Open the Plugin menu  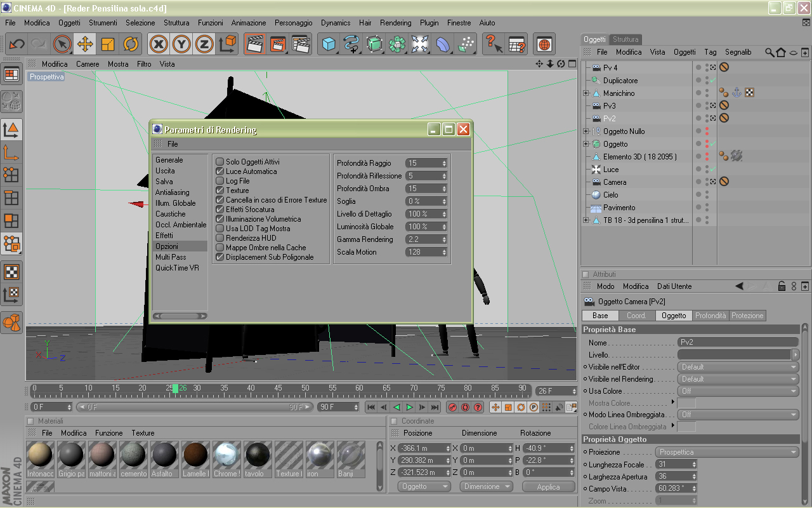[x=429, y=23]
